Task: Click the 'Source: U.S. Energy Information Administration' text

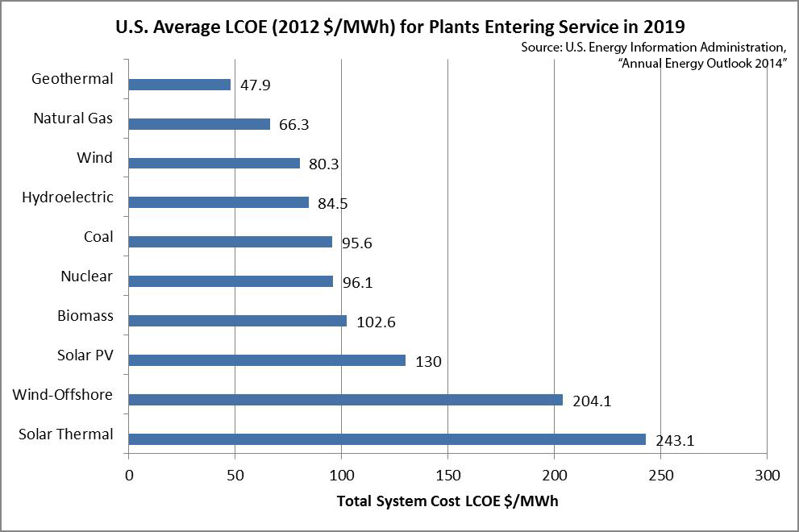Action: point(653,48)
